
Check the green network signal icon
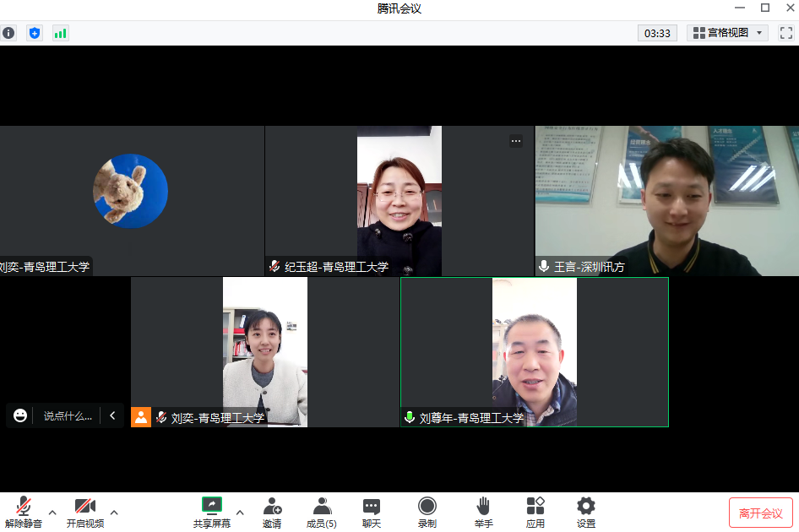click(60, 33)
